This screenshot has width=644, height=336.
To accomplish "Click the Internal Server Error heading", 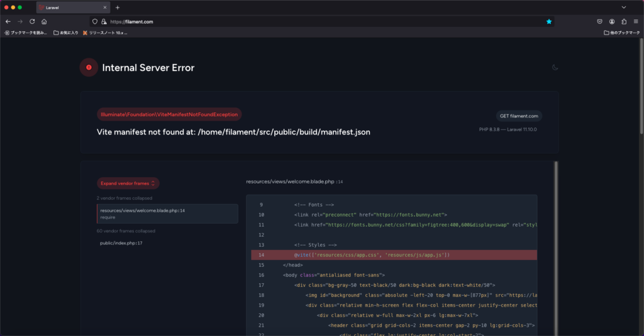I will pos(148,68).
